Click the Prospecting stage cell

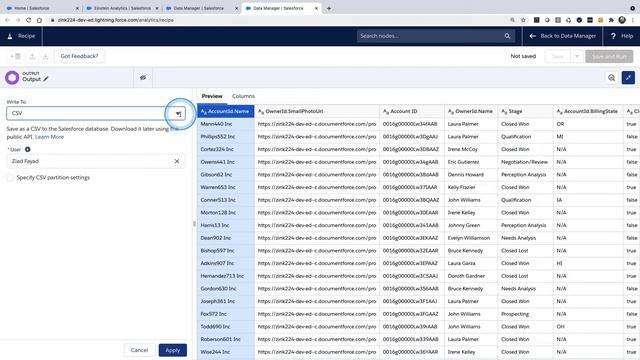coord(525,314)
